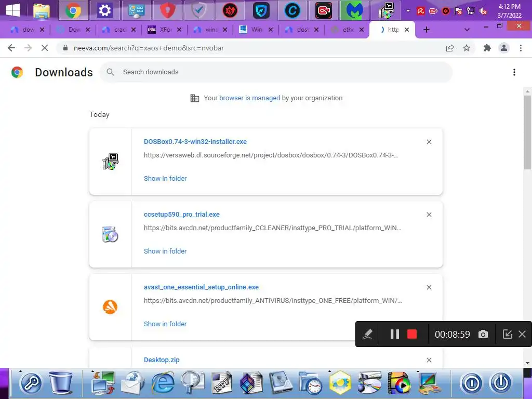The height and width of the screenshot is (399, 532).
Task: Take a screenshot with recorder camera
Action: [483, 334]
